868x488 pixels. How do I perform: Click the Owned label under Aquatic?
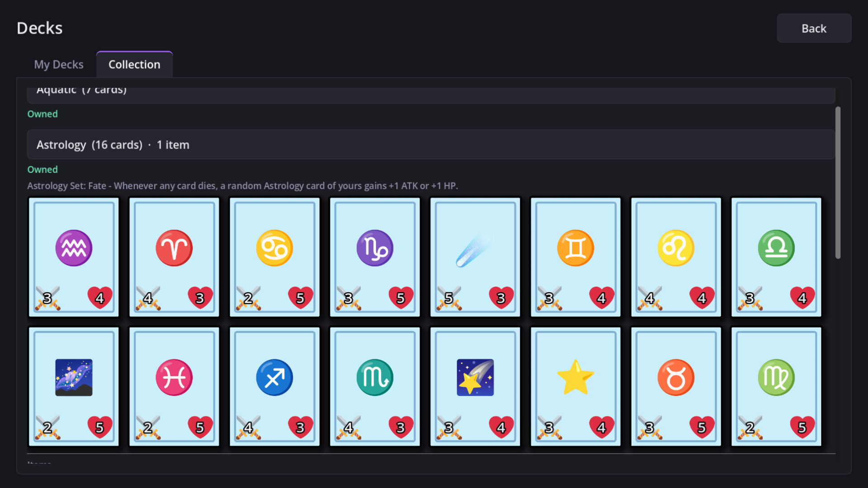coord(42,114)
